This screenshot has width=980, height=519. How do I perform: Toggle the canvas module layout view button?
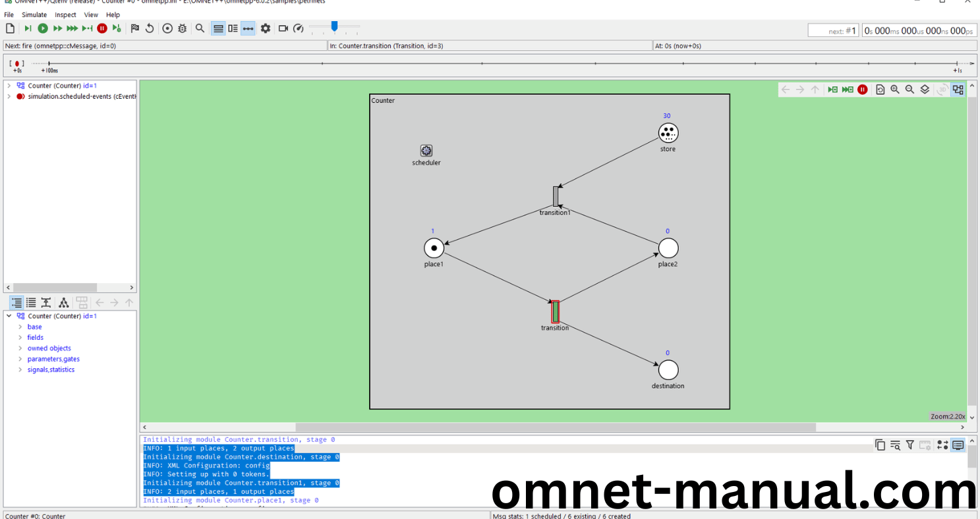pyautogui.click(x=958, y=90)
